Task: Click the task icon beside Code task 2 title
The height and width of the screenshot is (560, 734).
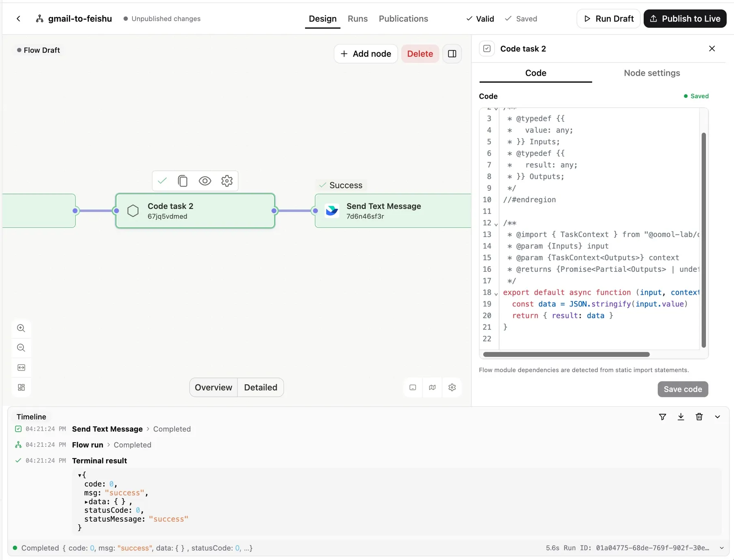Action: pos(487,49)
